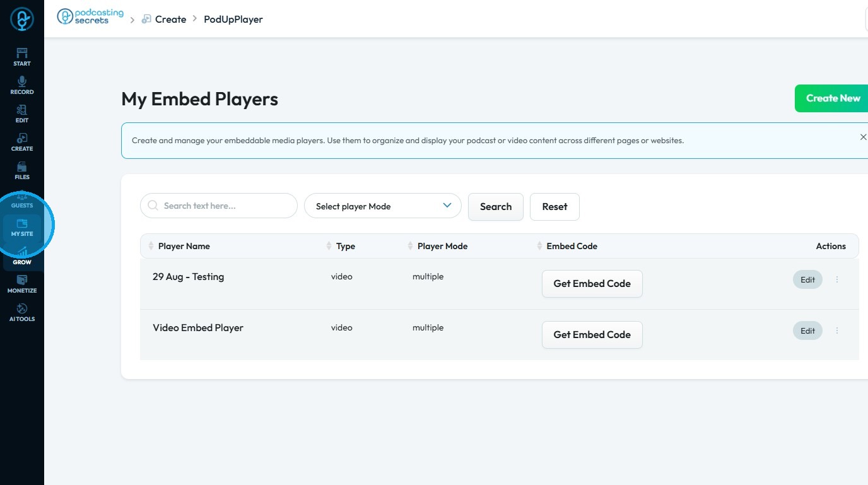
Task: Open more actions for 29 Aug - Testing
Action: tap(837, 279)
